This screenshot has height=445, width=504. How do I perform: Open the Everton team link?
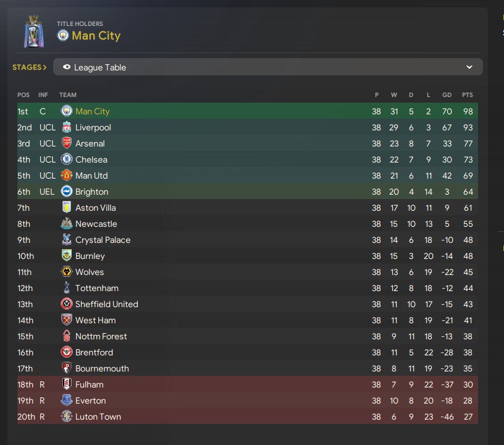tap(90, 400)
